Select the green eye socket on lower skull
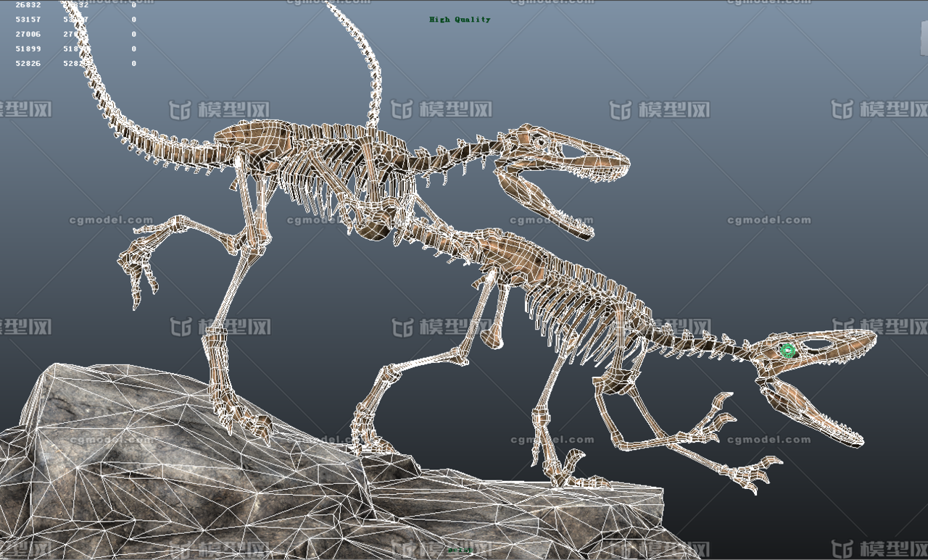The image size is (928, 560). pyautogui.click(x=787, y=351)
